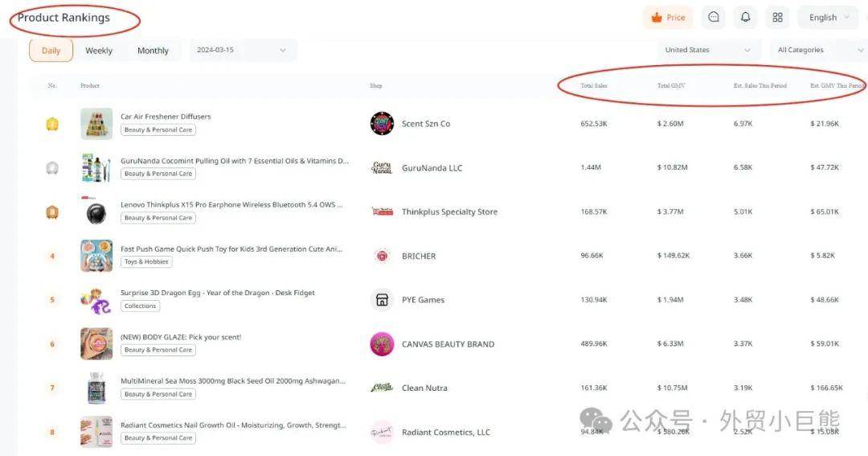This screenshot has width=868, height=456.
Task: Open the BRICHER shop name
Action: (419, 256)
